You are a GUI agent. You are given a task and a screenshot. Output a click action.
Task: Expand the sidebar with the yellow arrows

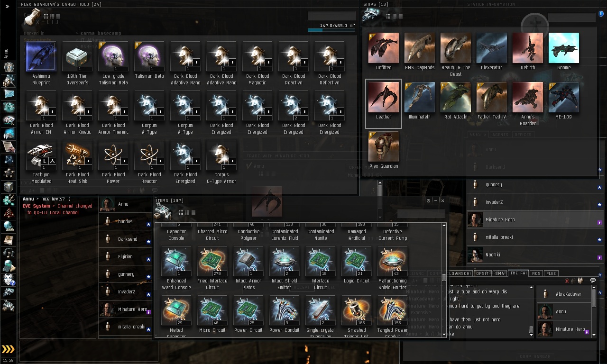8,350
